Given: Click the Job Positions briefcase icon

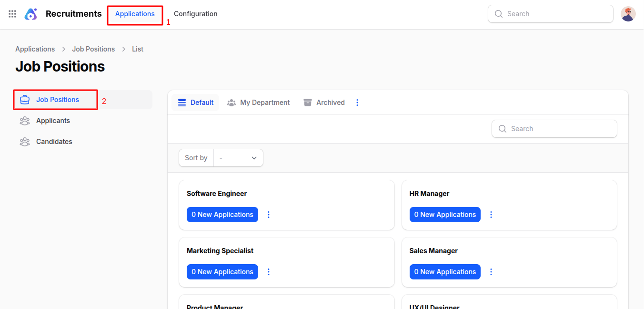Looking at the screenshot, I should point(25,100).
